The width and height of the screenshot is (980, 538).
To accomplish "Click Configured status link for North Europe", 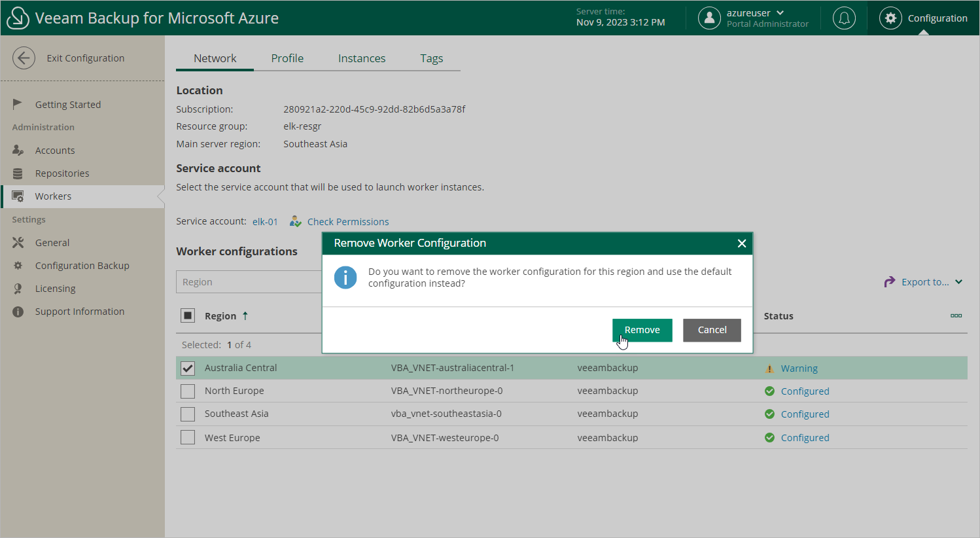I will click(805, 391).
